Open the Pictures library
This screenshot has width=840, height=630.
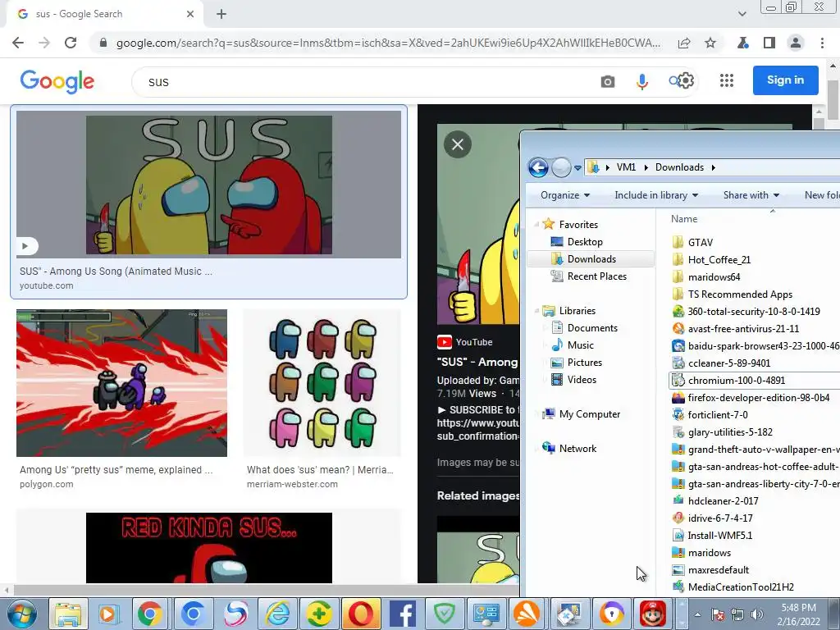(584, 362)
